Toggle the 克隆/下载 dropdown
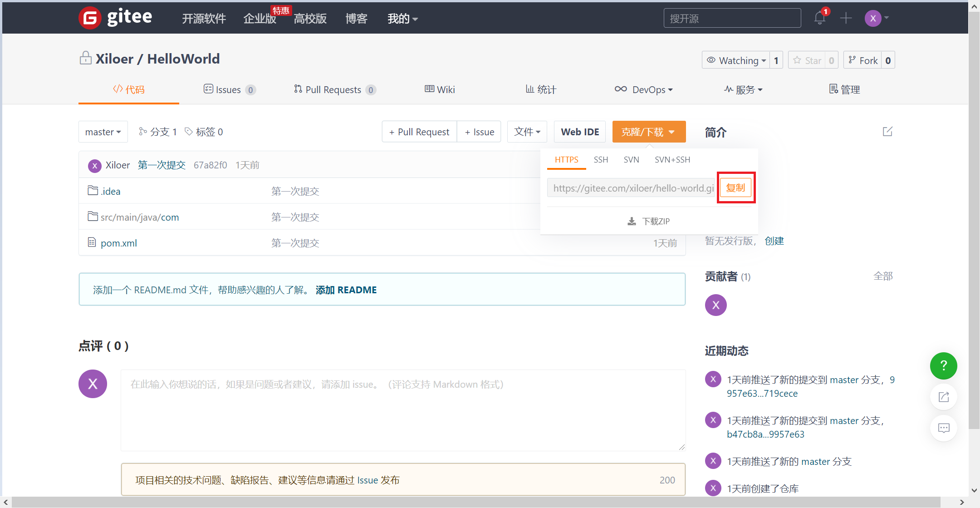 [649, 132]
